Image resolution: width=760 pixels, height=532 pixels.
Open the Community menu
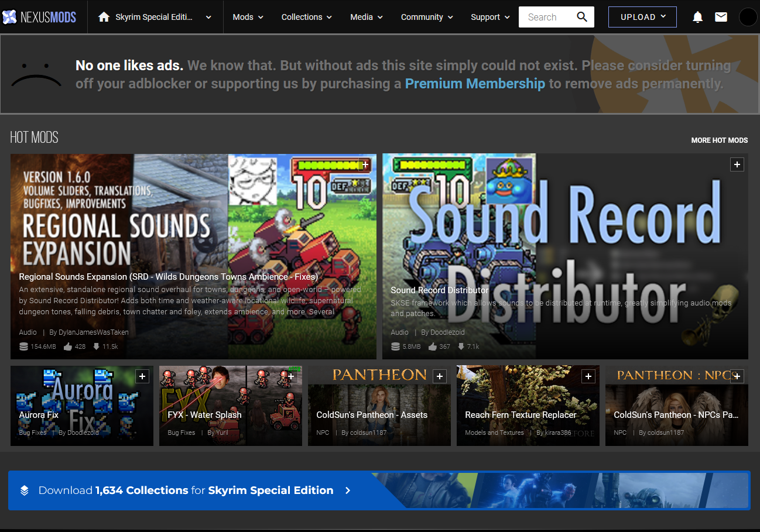pyautogui.click(x=427, y=17)
